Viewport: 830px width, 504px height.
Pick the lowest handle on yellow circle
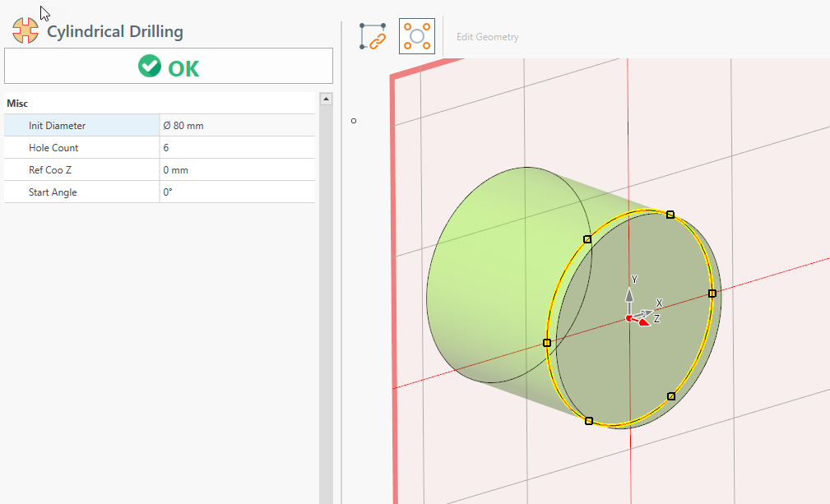click(x=589, y=421)
